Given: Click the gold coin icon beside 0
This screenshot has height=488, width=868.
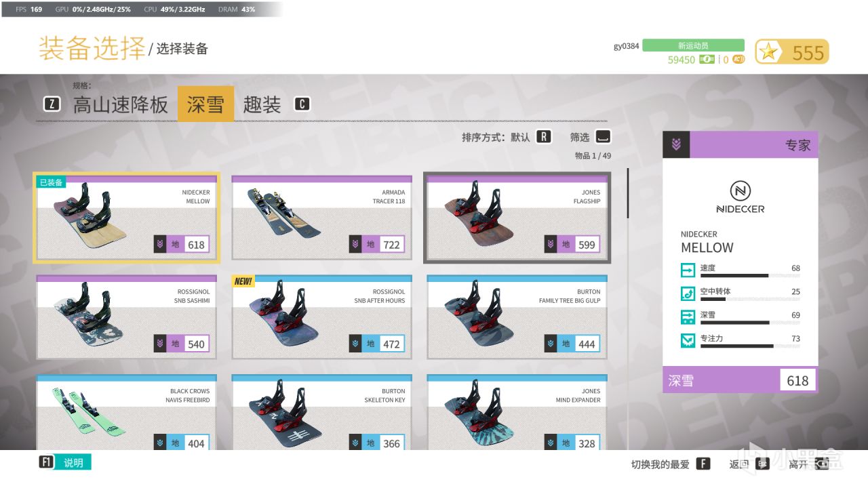Looking at the screenshot, I should [x=738, y=60].
